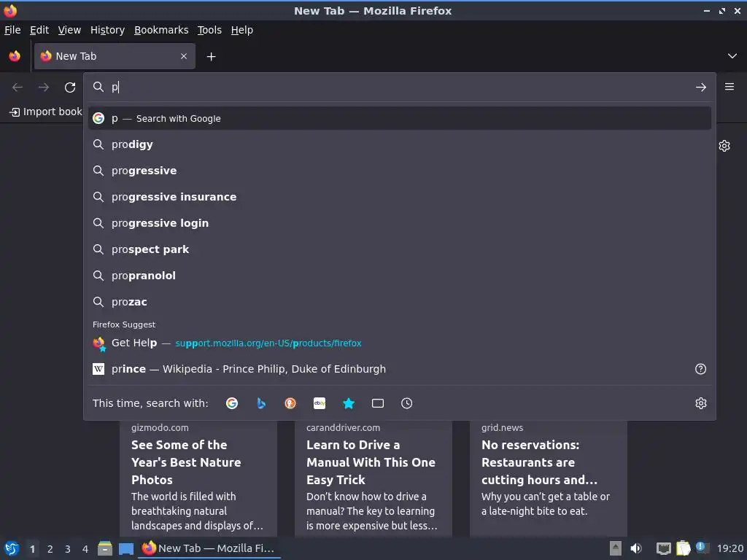Open clipboard manager tray icon
747x560 pixels.
(683, 548)
